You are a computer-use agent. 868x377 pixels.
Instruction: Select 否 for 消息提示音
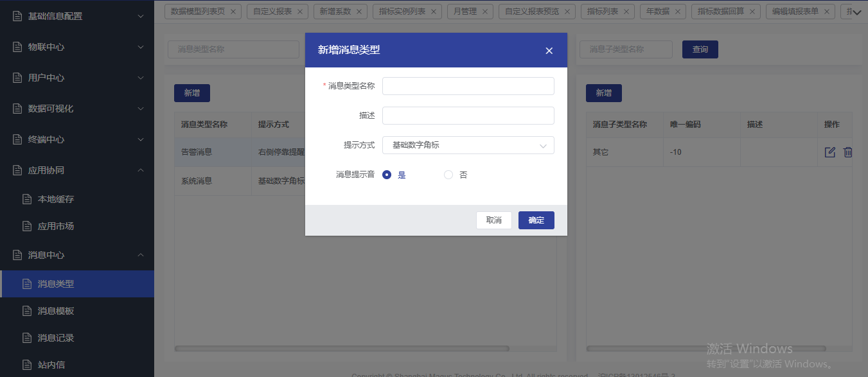(x=448, y=175)
